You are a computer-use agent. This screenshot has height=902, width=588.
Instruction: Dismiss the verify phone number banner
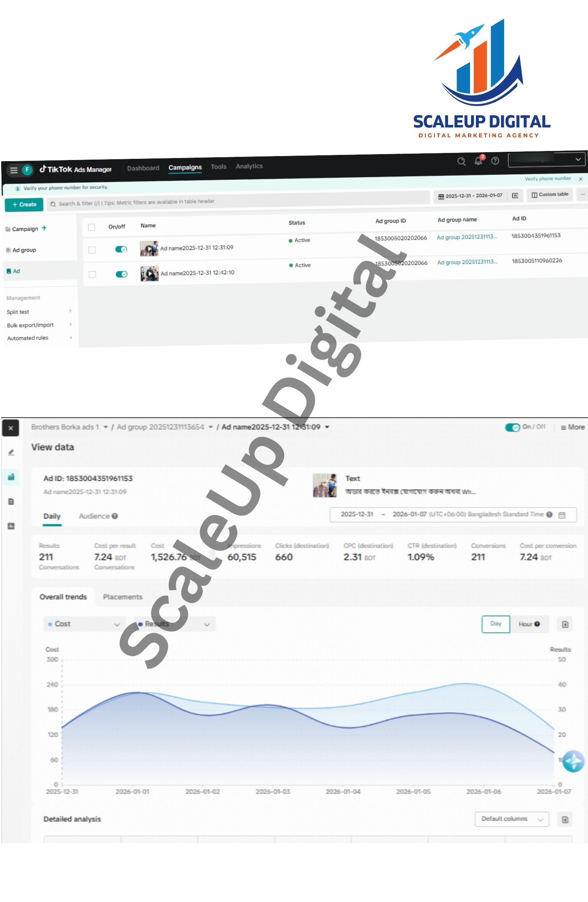coord(581,179)
